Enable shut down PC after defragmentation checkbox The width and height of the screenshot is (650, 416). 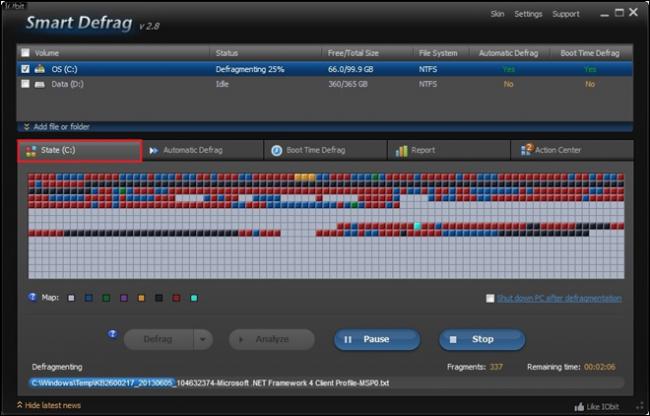point(490,298)
